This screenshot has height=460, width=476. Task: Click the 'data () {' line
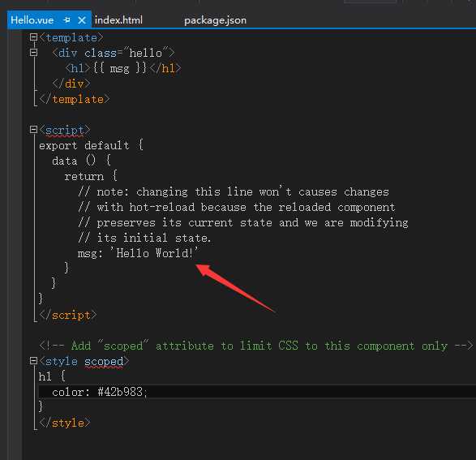[x=81, y=161]
